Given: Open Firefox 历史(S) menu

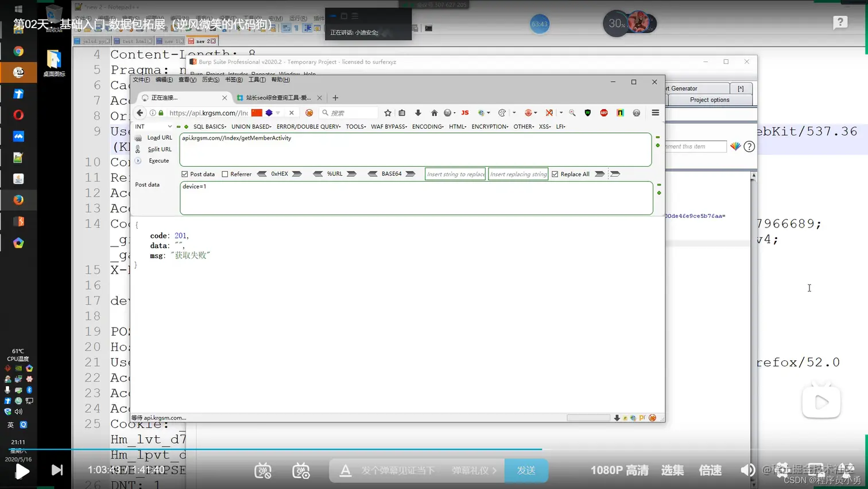Looking at the screenshot, I should pos(211,80).
